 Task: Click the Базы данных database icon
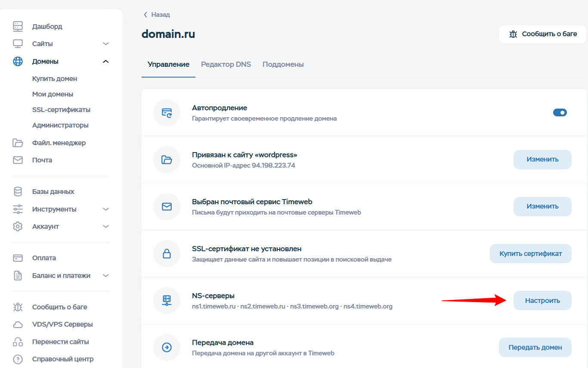18,192
